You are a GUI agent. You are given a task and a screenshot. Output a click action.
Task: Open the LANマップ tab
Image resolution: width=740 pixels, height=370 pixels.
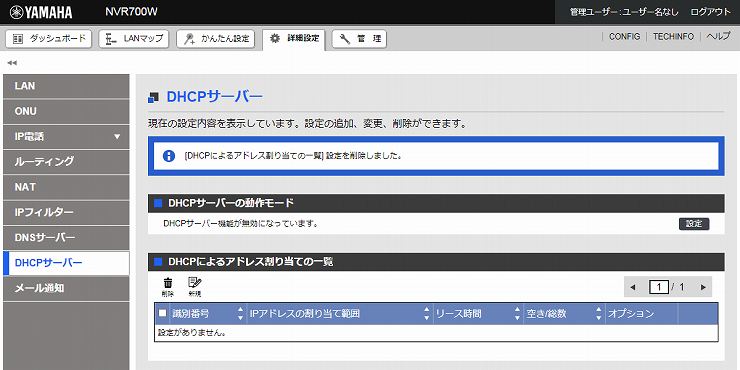point(134,39)
